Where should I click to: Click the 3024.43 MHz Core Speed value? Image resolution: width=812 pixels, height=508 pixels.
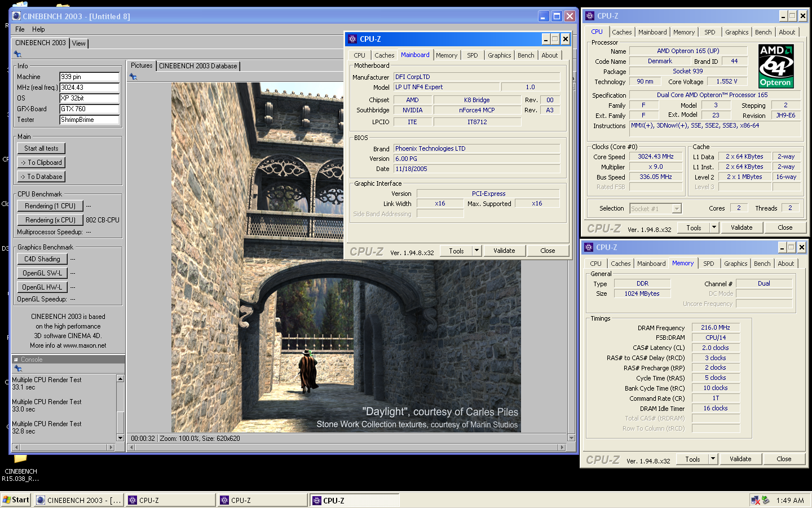[656, 156]
